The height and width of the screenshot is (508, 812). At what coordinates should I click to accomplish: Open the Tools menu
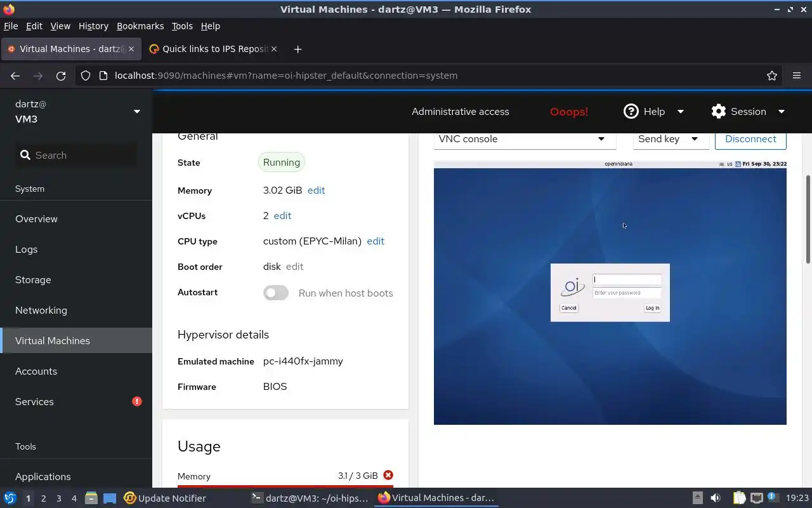point(182,26)
